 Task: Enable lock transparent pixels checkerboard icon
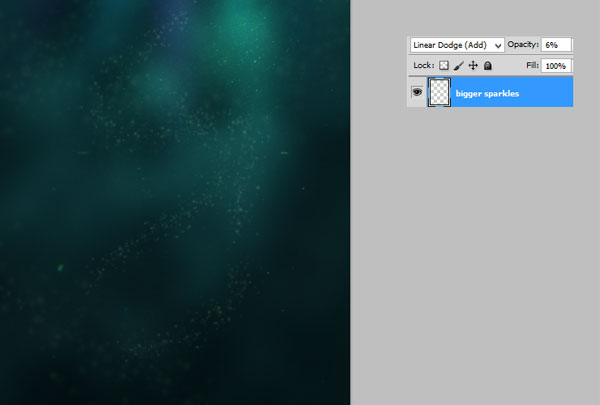point(444,66)
